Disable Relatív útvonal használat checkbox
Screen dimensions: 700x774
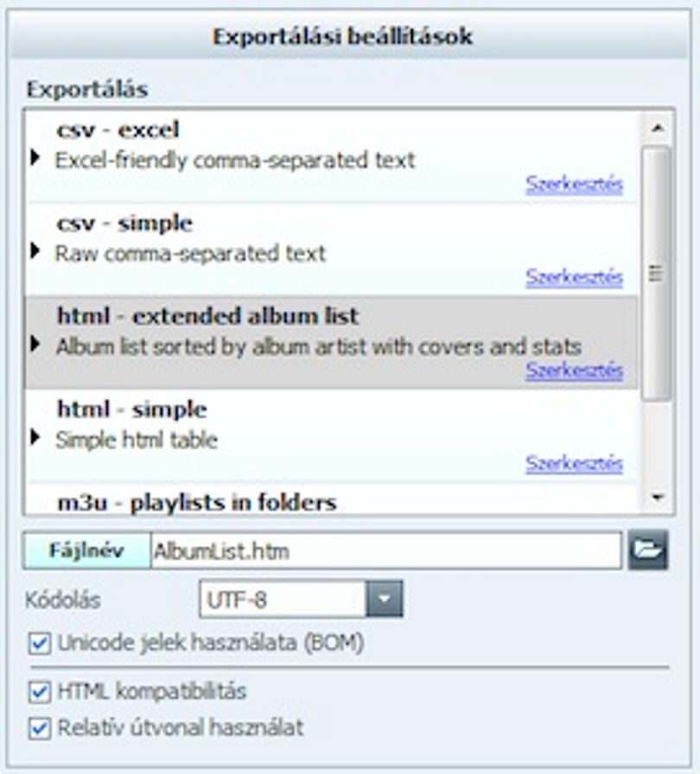[40, 729]
